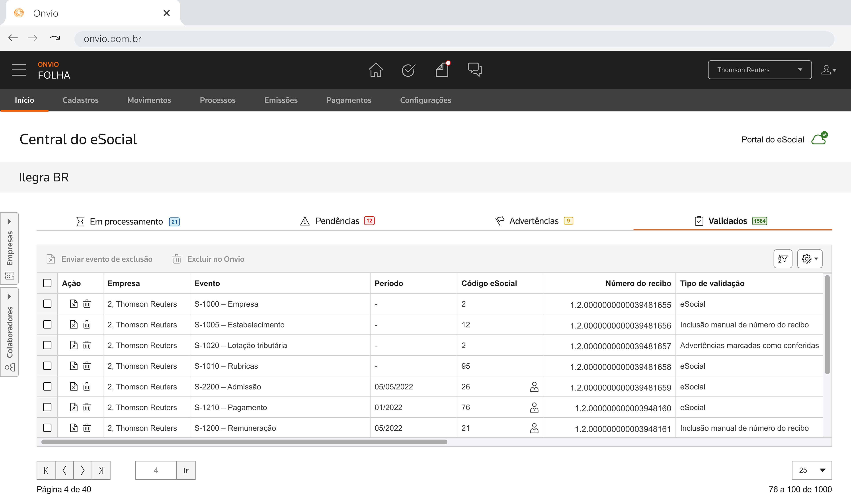Click the table vertical scrollbar
The image size is (851, 504).
click(x=827, y=325)
